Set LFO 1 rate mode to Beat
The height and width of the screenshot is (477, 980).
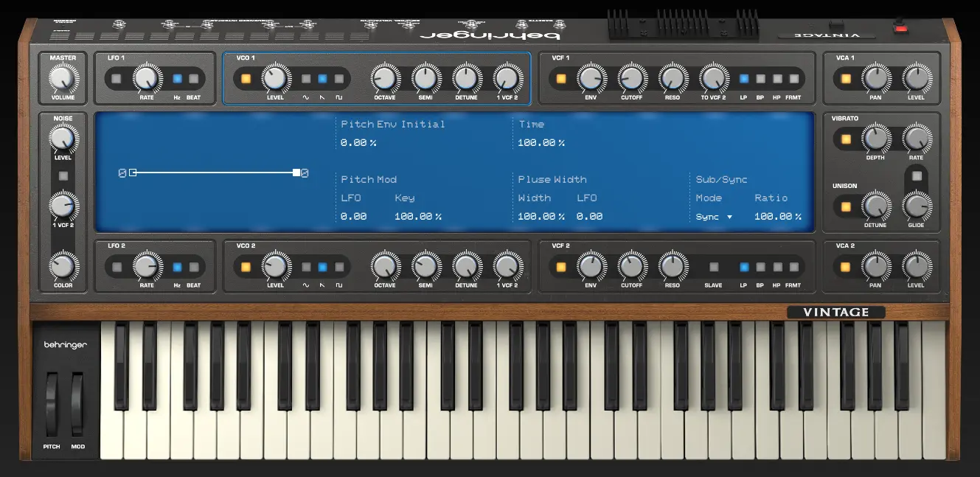click(193, 78)
